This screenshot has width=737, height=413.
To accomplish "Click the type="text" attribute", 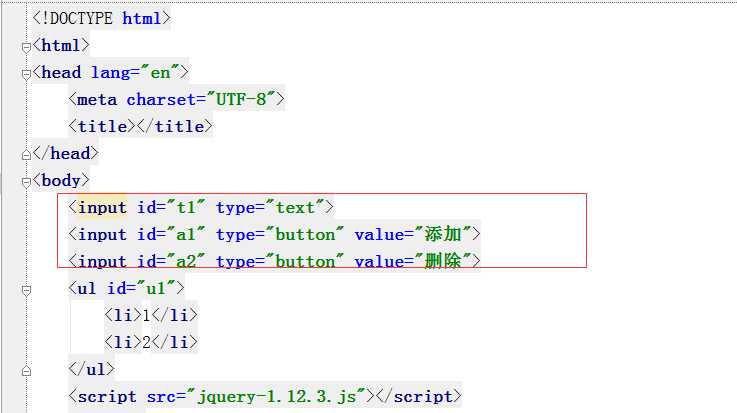I will [270, 207].
